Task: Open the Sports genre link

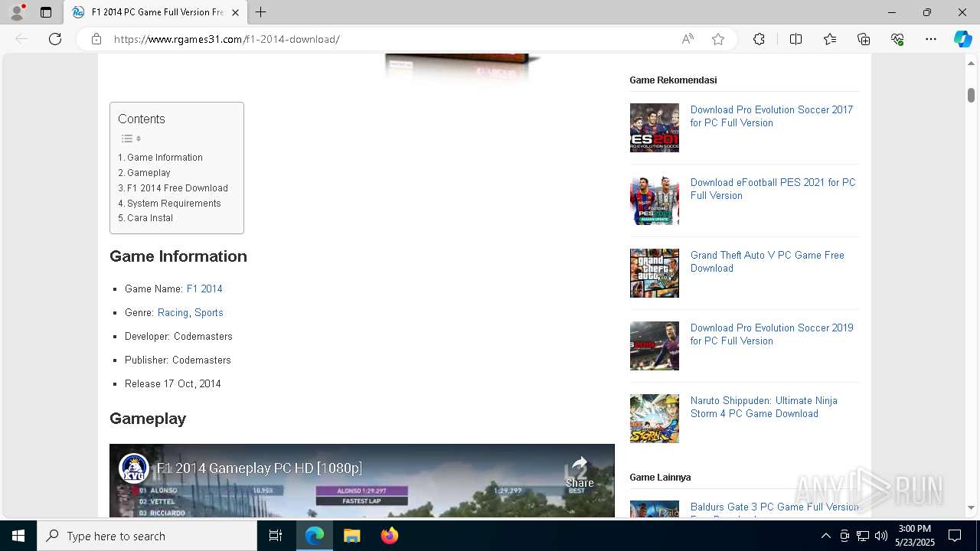Action: [x=209, y=312]
